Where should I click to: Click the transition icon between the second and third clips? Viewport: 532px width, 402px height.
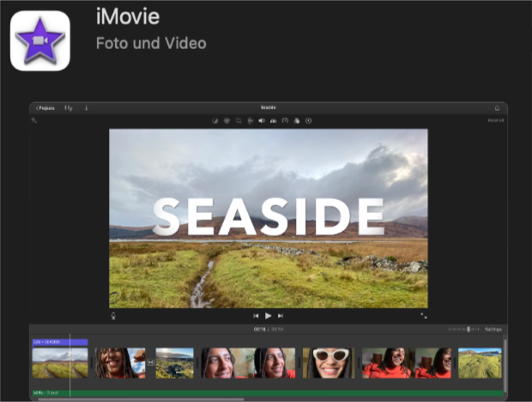[x=151, y=362]
